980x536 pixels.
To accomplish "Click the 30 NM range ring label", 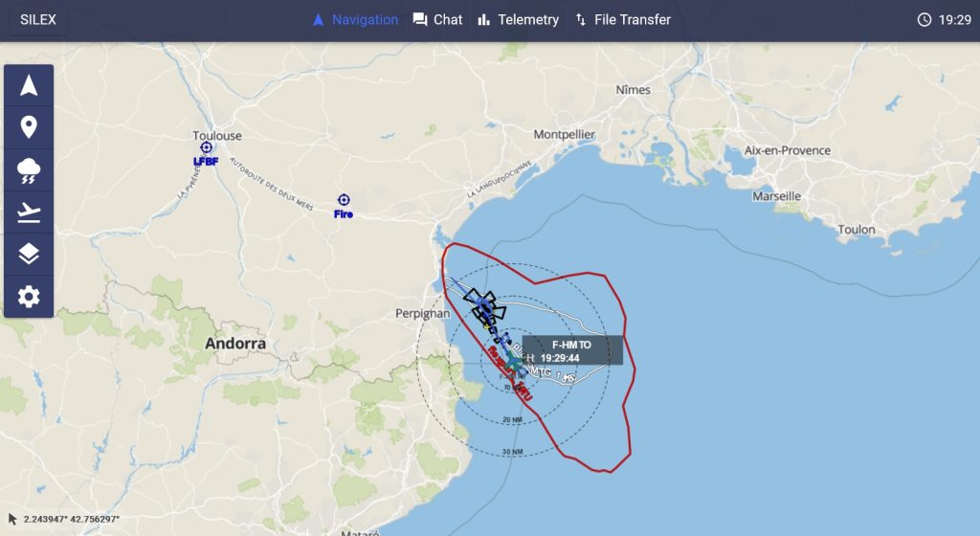I will point(513,452).
